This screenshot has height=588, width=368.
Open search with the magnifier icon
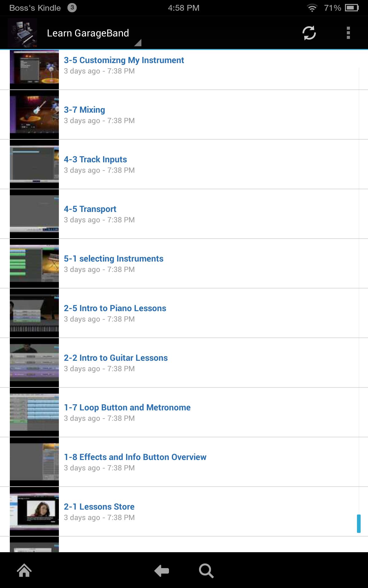pos(206,571)
